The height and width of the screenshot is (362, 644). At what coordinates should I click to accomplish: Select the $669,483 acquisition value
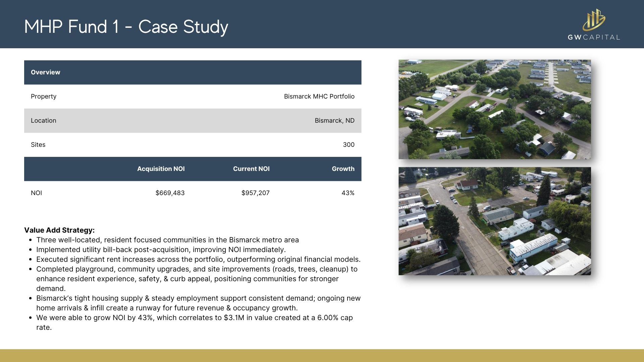[170, 193]
